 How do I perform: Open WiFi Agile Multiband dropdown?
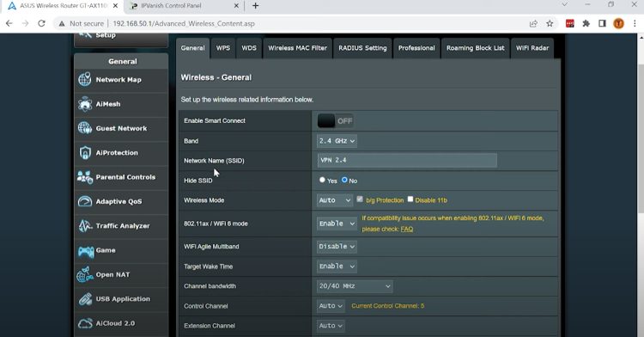click(x=337, y=247)
